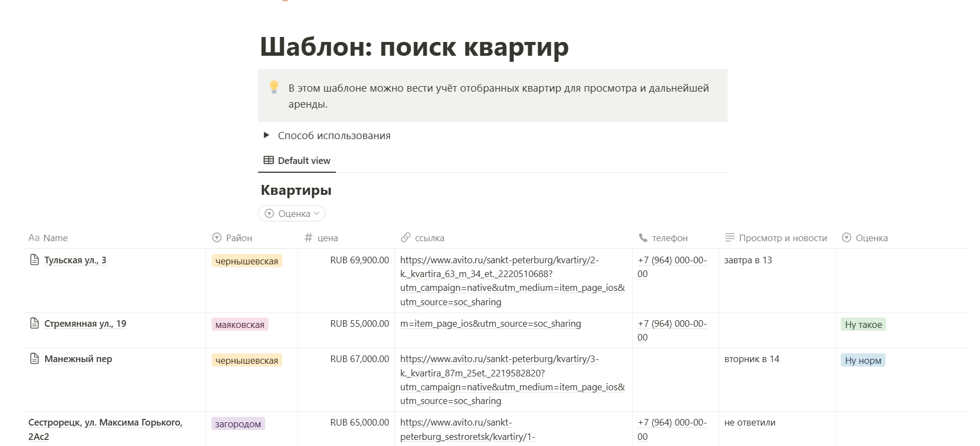Open the page icon for Манежный пер
This screenshot has width=980, height=446.
[34, 358]
